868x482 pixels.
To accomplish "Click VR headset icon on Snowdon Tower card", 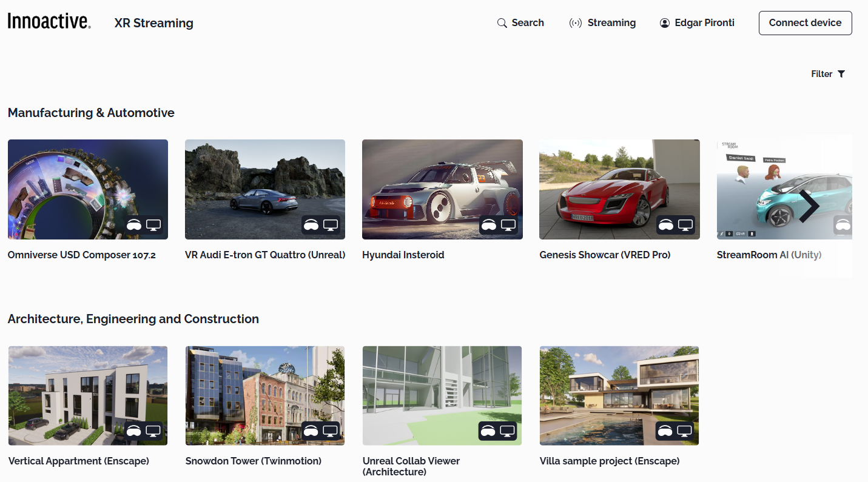I will 311,431.
